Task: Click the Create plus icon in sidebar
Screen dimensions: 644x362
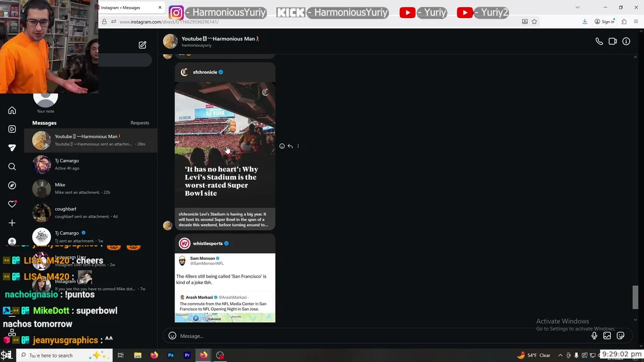Action: (12, 223)
